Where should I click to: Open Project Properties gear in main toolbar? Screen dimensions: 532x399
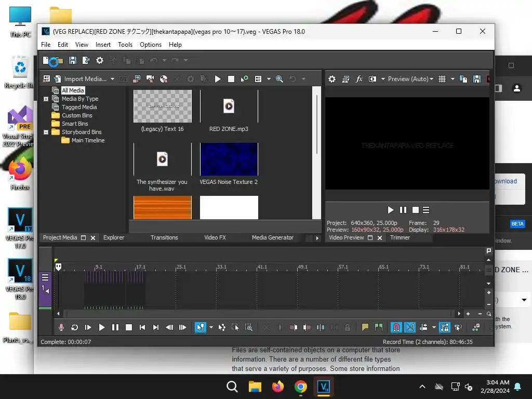click(x=99, y=60)
